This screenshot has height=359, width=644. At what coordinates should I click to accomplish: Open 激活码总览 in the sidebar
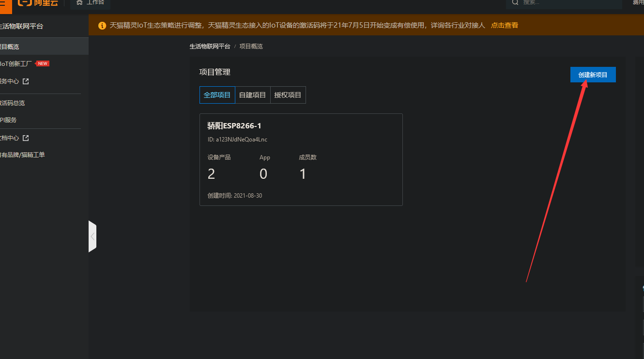[12, 103]
